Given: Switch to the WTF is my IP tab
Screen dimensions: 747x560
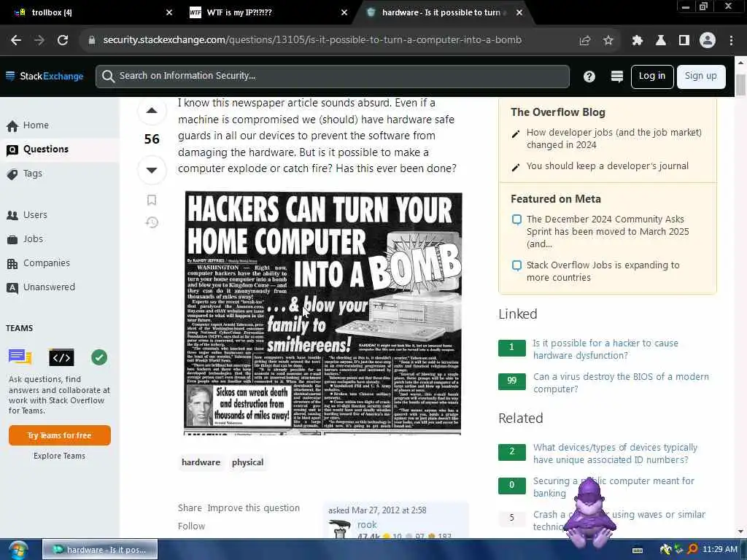Looking at the screenshot, I should pos(269,12).
